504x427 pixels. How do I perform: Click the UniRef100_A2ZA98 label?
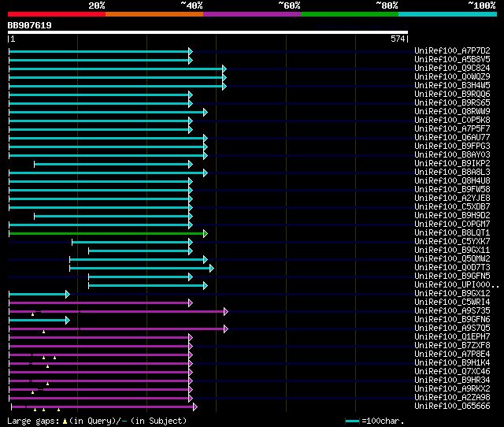452,398
